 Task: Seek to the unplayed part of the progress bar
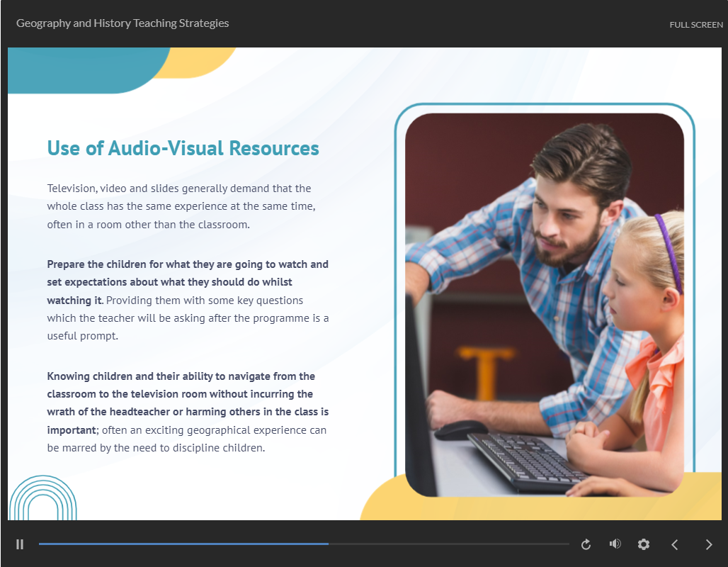pos(446,544)
